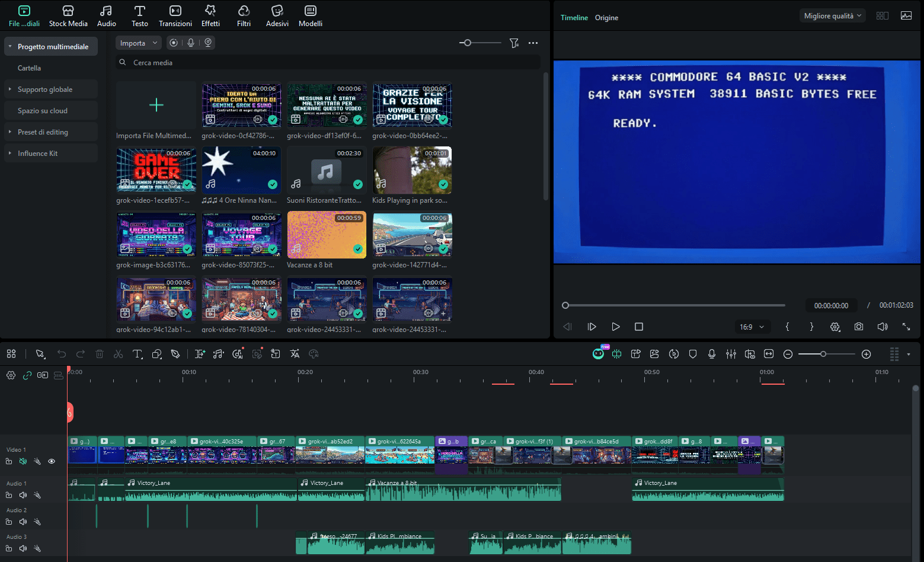924x562 pixels.
Task: Click Importa File Multimediali plus tile
Action: (156, 105)
